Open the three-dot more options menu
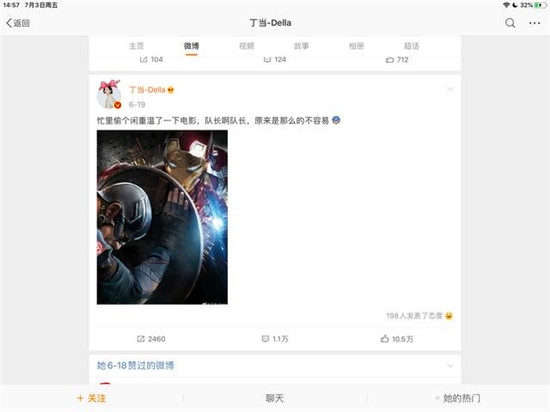 pos(535,23)
